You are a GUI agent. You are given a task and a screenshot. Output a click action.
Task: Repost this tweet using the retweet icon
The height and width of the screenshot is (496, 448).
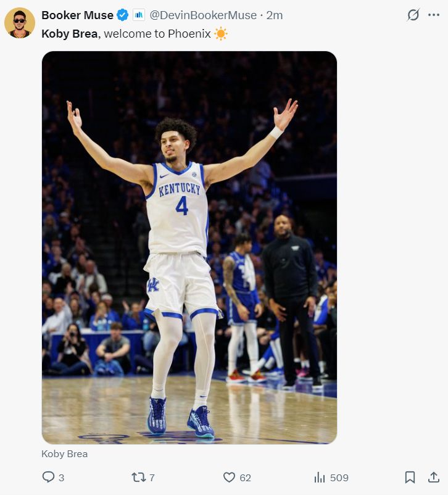point(139,477)
